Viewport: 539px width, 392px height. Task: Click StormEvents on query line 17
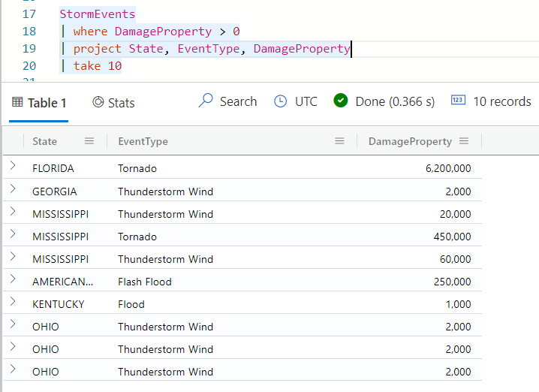(x=98, y=14)
